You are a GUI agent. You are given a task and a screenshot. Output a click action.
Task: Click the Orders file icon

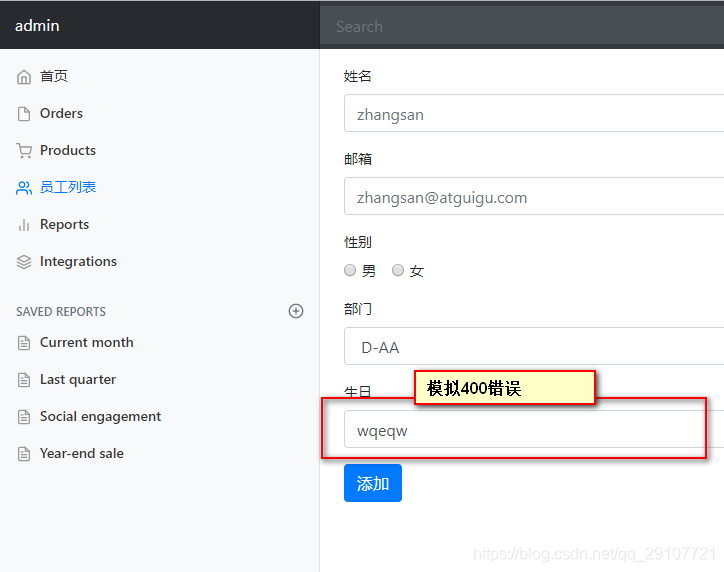click(x=24, y=114)
